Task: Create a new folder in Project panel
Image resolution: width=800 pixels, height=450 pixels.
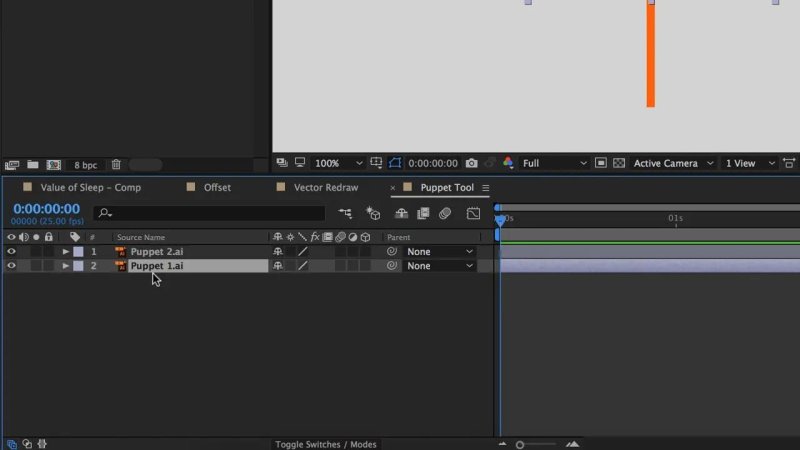Action: pos(33,164)
